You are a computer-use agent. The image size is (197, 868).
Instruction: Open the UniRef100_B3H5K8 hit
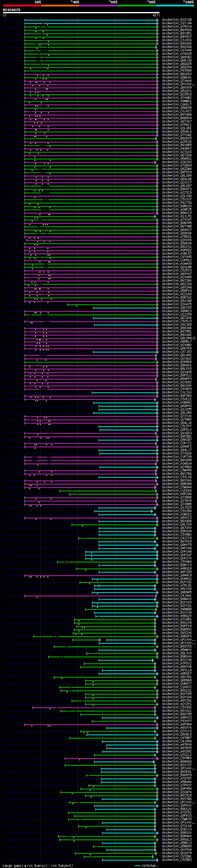coord(177,362)
